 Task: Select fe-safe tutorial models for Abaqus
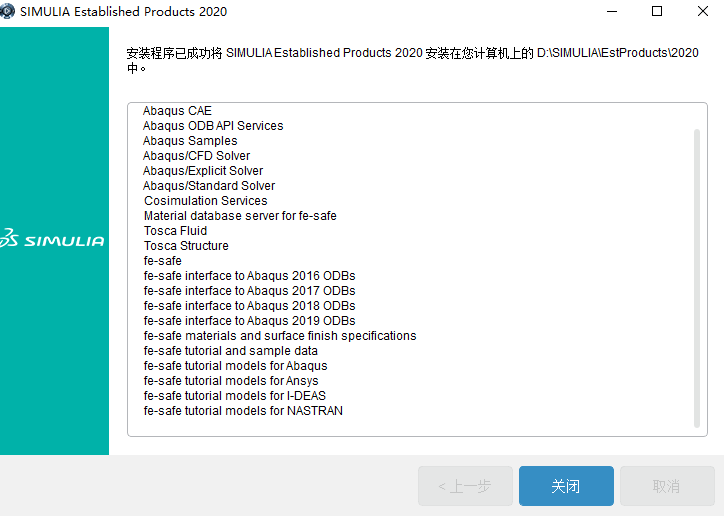point(235,366)
